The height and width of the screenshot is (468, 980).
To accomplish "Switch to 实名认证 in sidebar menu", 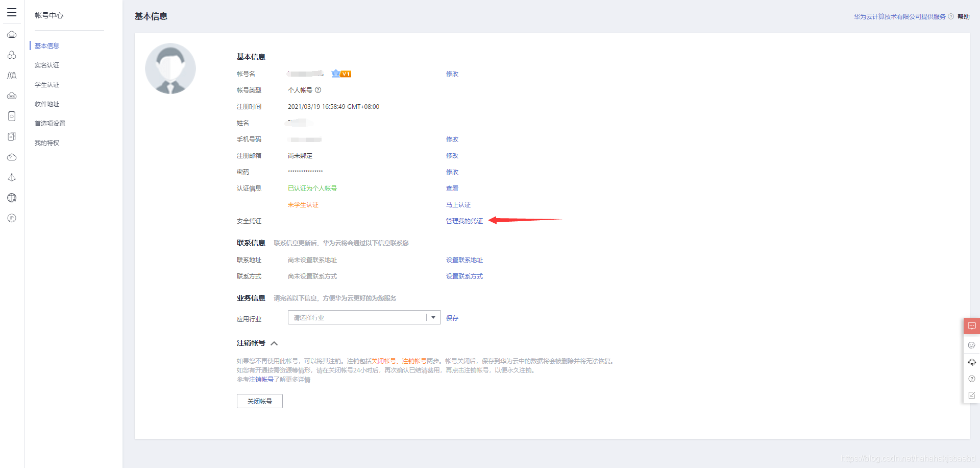I will click(46, 65).
